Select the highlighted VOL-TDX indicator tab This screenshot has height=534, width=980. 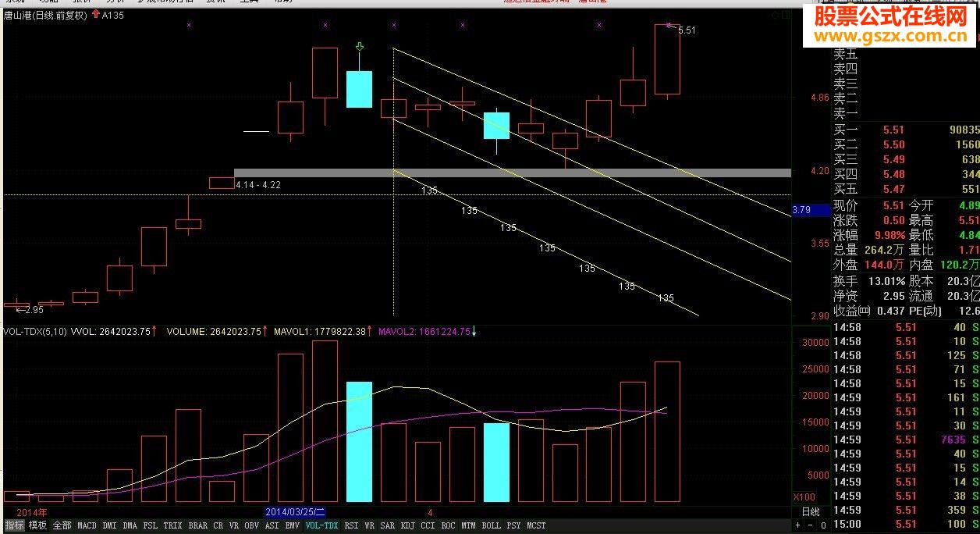(322, 526)
